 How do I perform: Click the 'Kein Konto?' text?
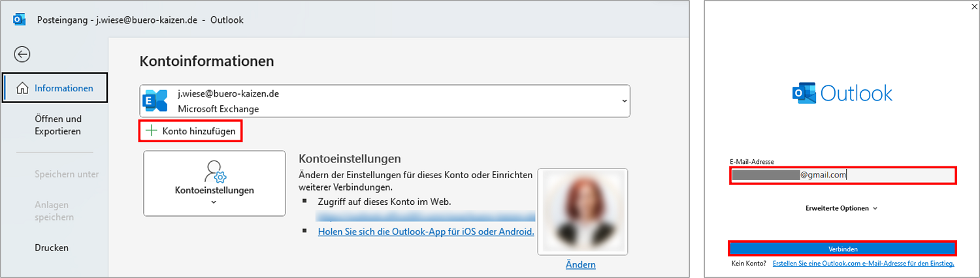point(749,264)
